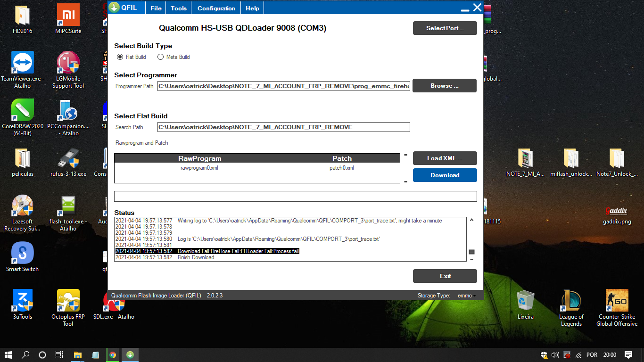Launch MiPCSuite desktop shortcut
The height and width of the screenshot is (362, 644).
(x=68, y=19)
